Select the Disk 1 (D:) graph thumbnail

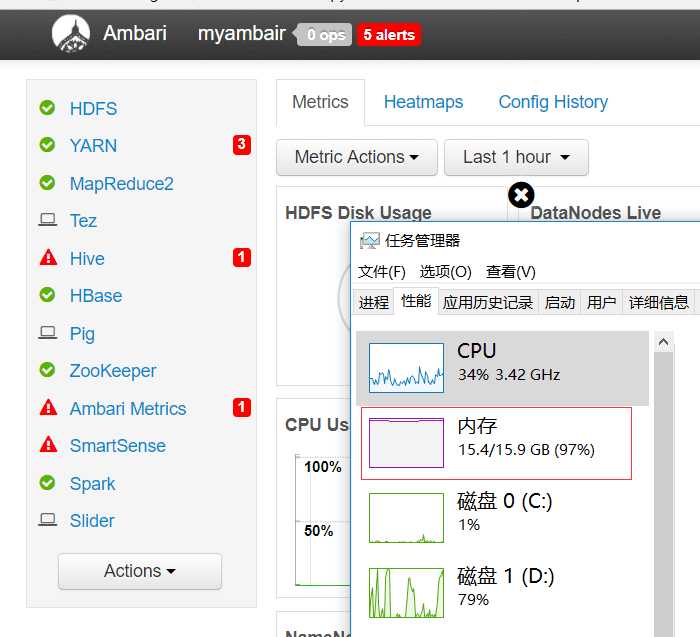406,593
